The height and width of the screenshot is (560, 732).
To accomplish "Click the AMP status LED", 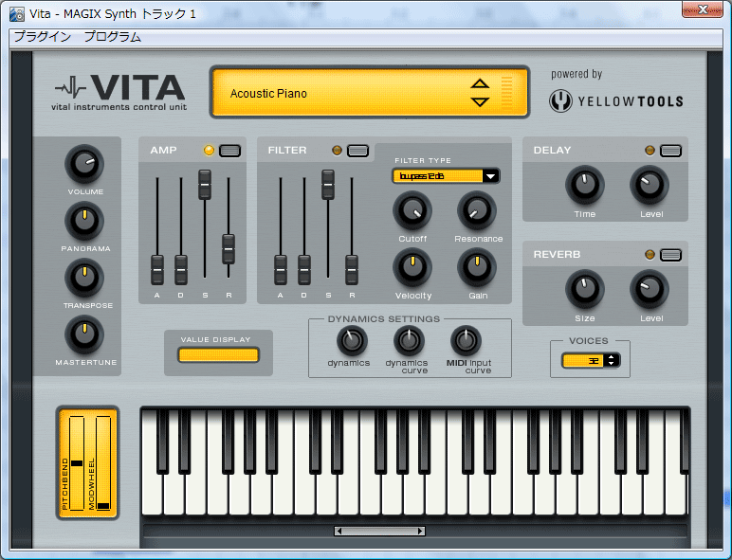I will [x=209, y=151].
